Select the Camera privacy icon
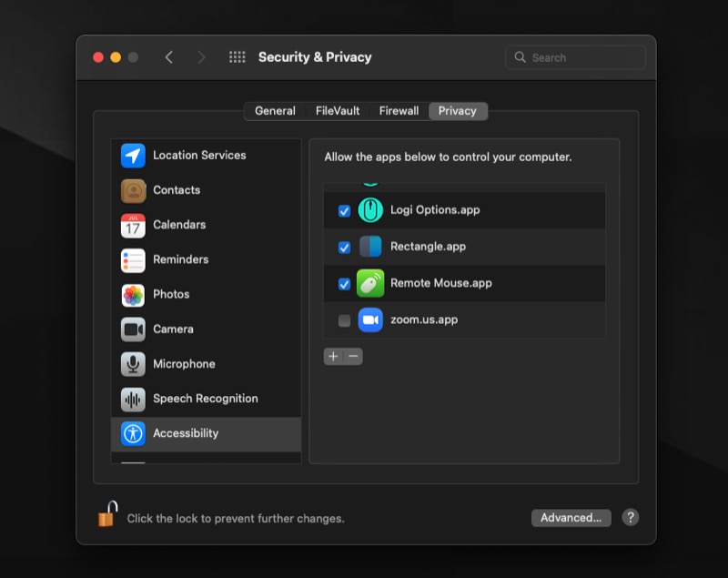This screenshot has width=728, height=578. coord(133,330)
